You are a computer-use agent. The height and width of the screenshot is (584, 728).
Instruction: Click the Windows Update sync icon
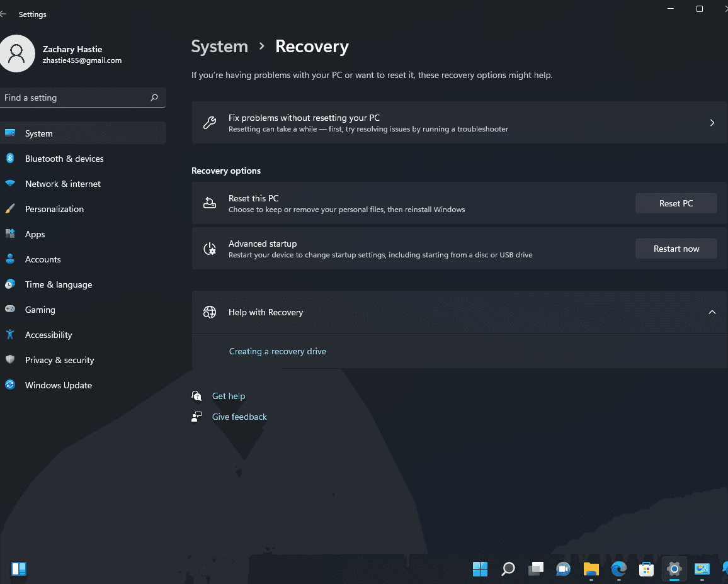coord(9,385)
